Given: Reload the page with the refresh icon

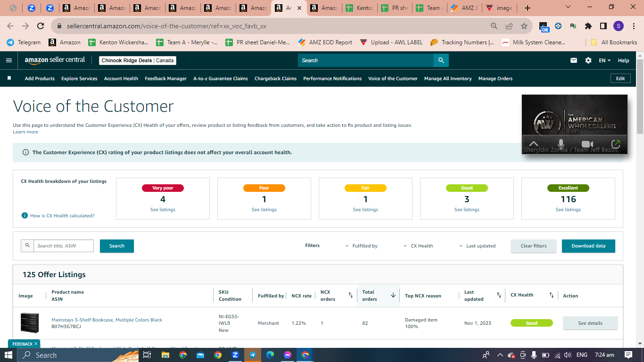Looking at the screenshot, I should (x=41, y=26).
